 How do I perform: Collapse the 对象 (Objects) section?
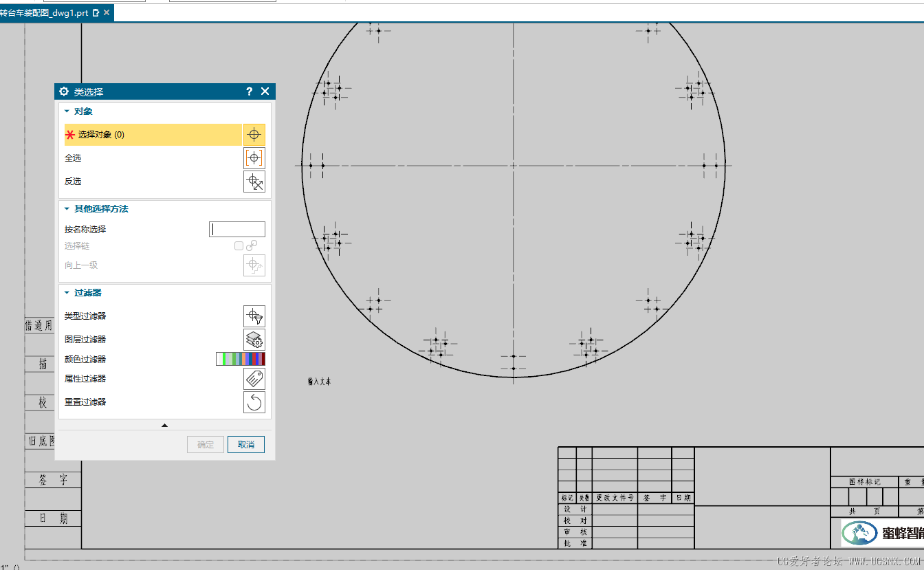pos(67,111)
